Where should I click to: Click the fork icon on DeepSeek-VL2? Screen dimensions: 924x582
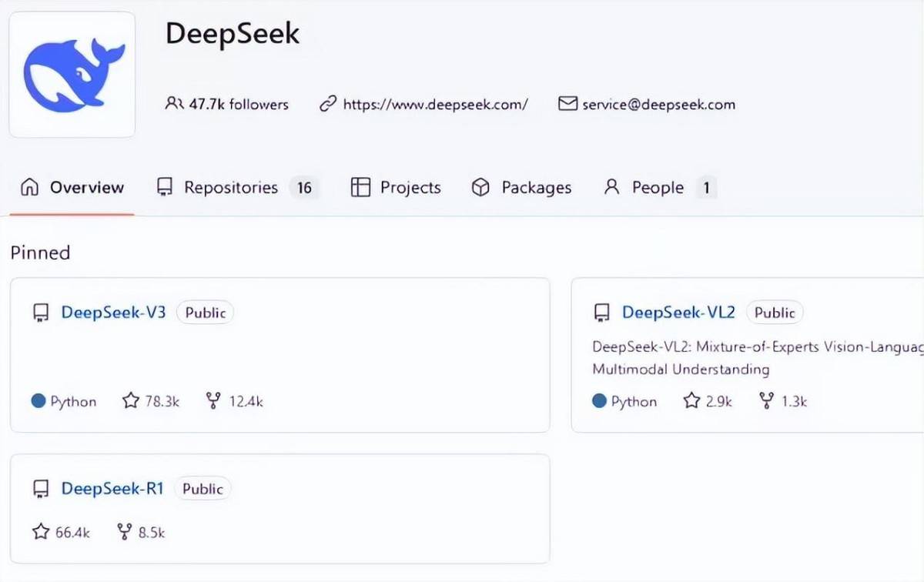[766, 401]
